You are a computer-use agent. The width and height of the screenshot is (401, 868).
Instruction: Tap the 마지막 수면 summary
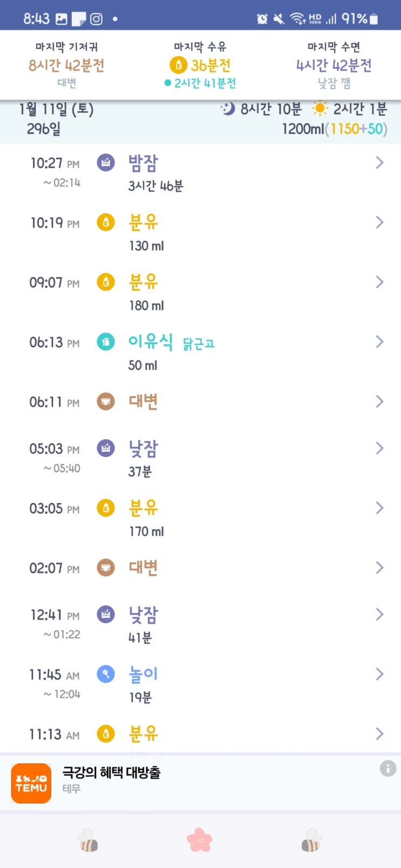tap(334, 65)
